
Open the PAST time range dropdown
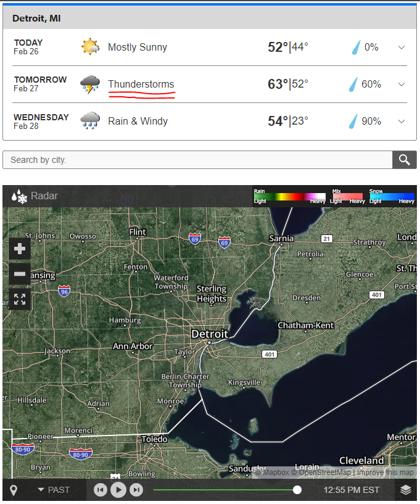(x=54, y=490)
